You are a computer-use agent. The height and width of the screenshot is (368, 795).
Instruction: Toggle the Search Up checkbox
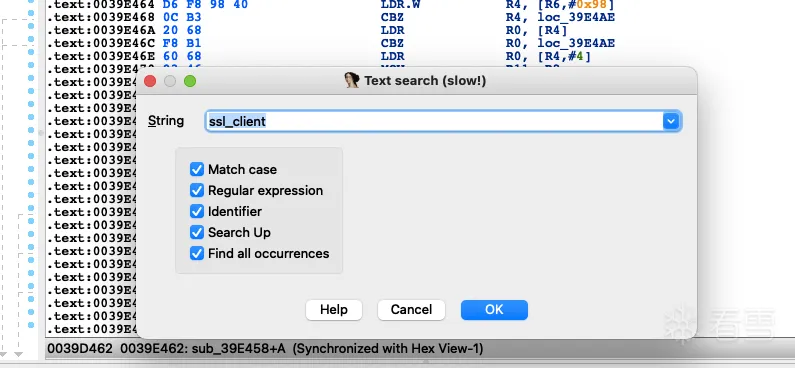(197, 233)
